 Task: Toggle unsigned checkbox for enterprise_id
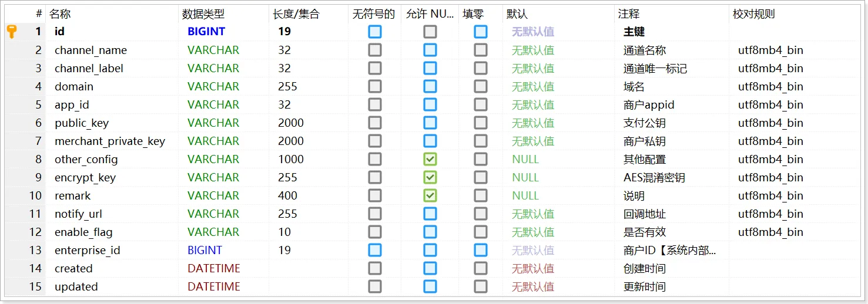point(375,250)
